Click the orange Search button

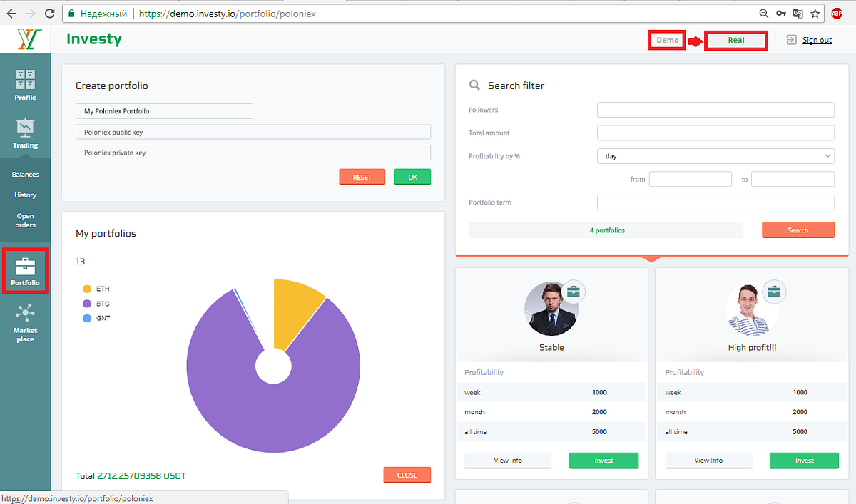[798, 230]
